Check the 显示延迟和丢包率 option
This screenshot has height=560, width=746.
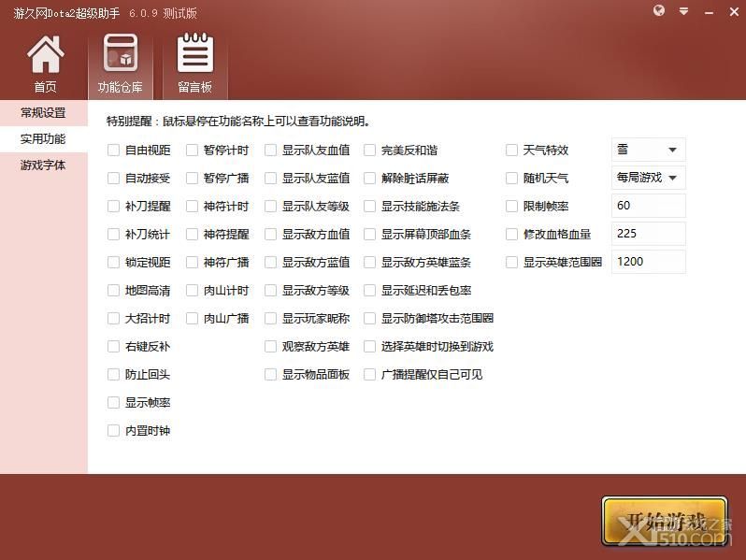(x=369, y=291)
